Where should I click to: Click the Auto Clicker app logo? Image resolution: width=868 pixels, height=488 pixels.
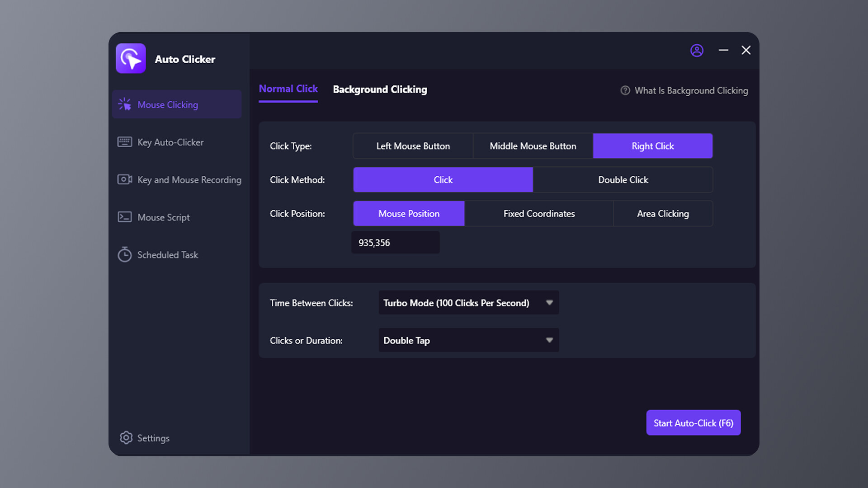pos(131,58)
